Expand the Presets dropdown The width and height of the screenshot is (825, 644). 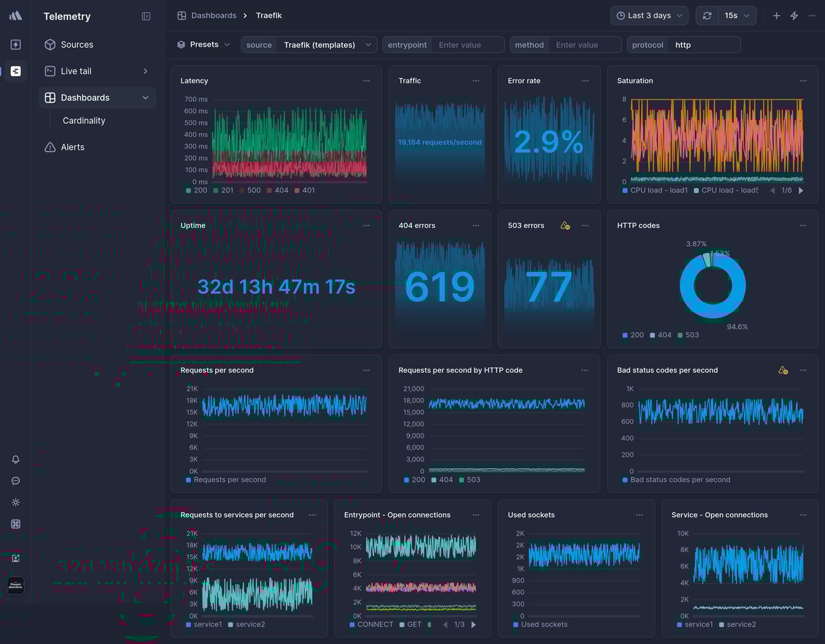coord(204,44)
